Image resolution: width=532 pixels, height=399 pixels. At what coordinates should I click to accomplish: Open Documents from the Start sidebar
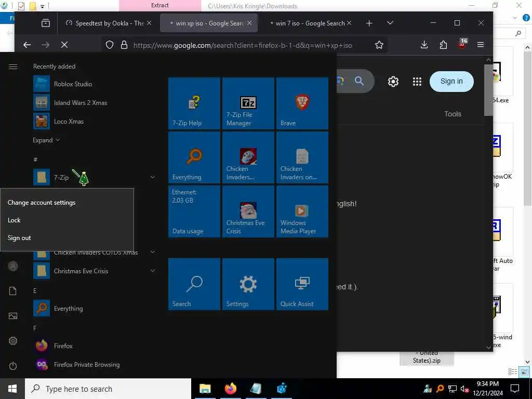click(13, 291)
